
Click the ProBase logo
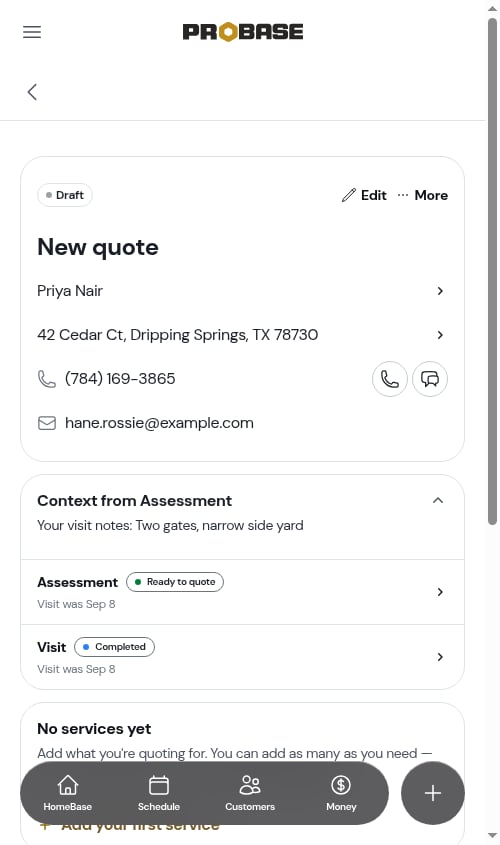pyautogui.click(x=242, y=32)
